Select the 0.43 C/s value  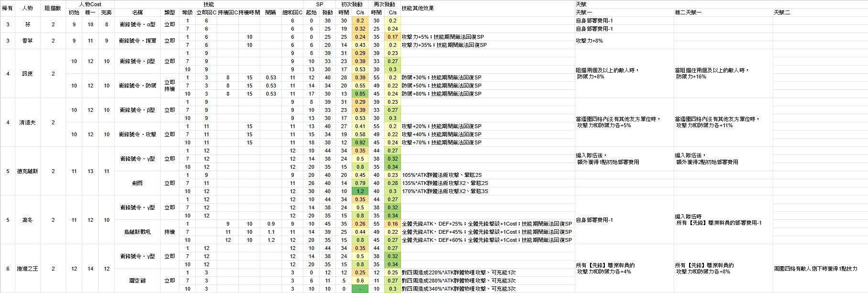click(360, 45)
